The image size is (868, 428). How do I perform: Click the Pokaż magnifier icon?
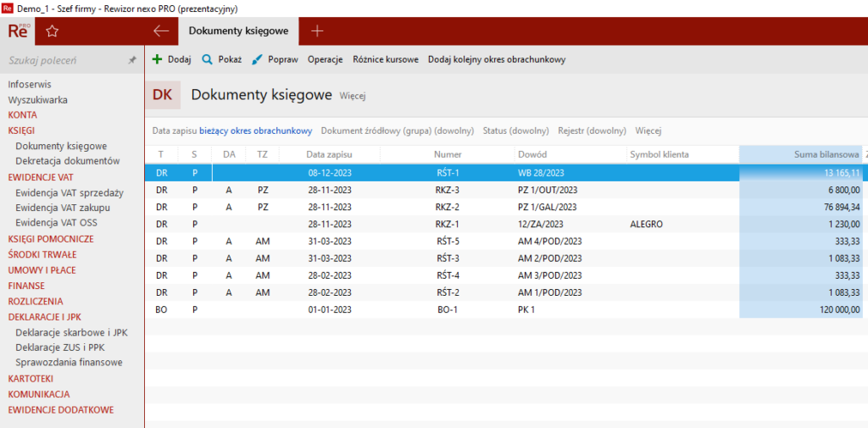pos(207,60)
